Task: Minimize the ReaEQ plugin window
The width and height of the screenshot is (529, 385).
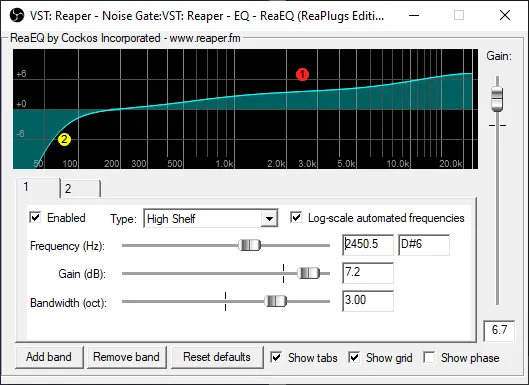Action: [414, 15]
